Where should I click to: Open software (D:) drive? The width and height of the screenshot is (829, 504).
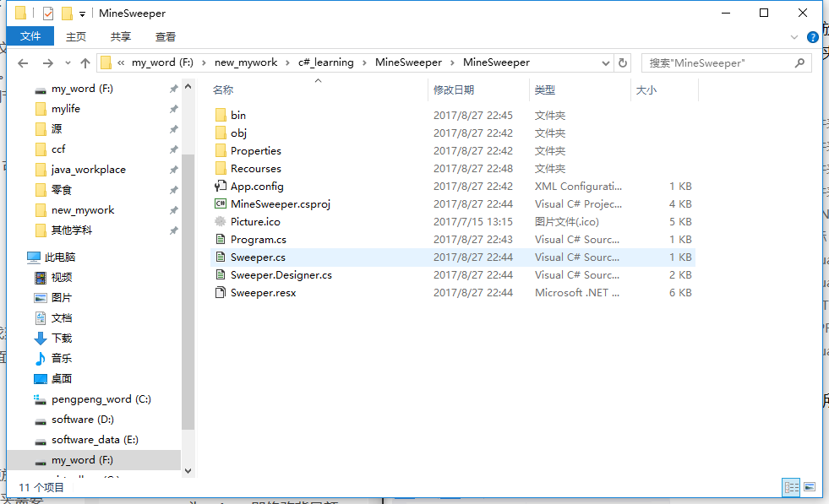pos(83,420)
